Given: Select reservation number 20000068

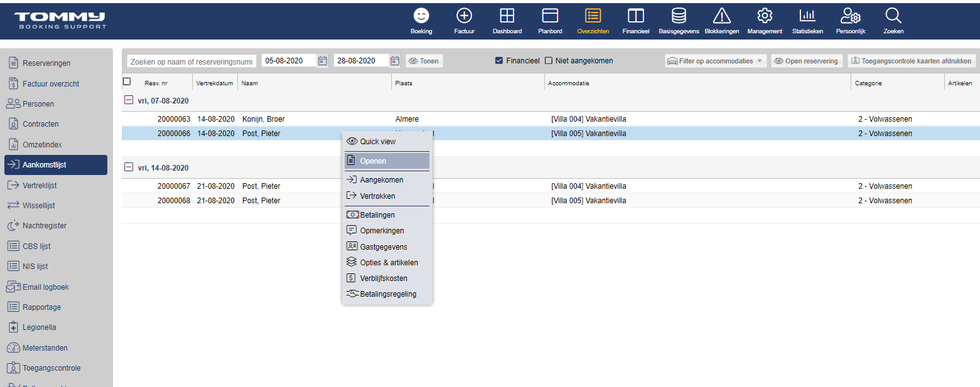Looking at the screenshot, I should pyautogui.click(x=174, y=201).
